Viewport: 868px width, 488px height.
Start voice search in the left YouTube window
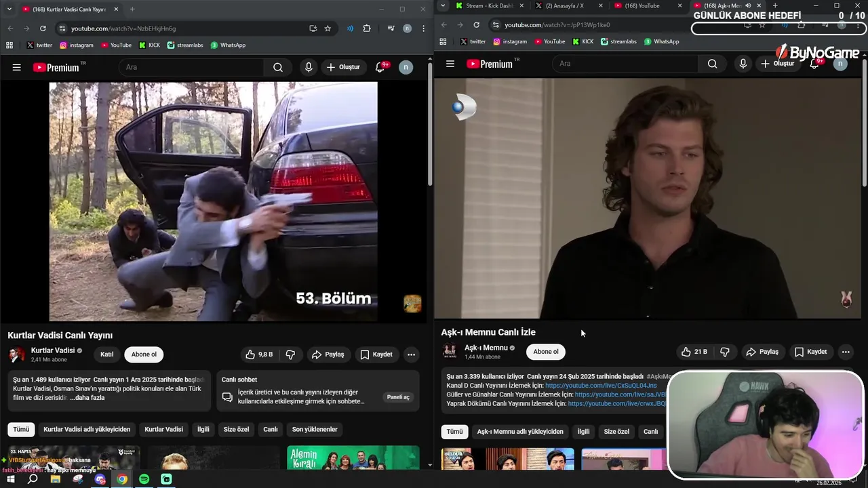pos(309,67)
